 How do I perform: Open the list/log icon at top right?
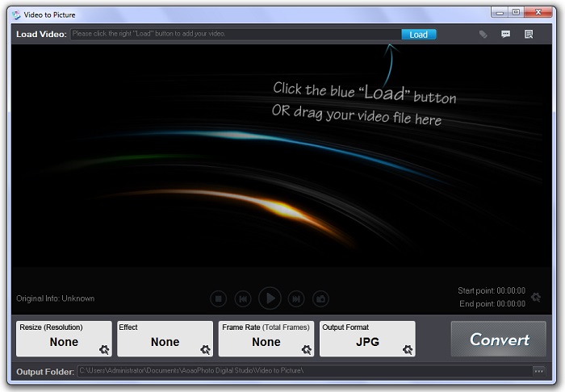529,34
